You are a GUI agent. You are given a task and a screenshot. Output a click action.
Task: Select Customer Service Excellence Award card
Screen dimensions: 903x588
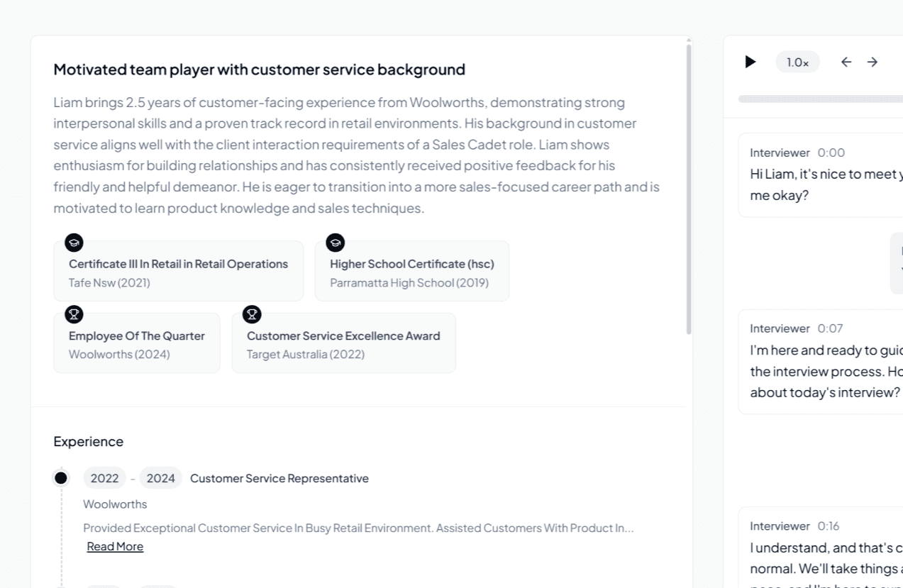[x=343, y=343]
